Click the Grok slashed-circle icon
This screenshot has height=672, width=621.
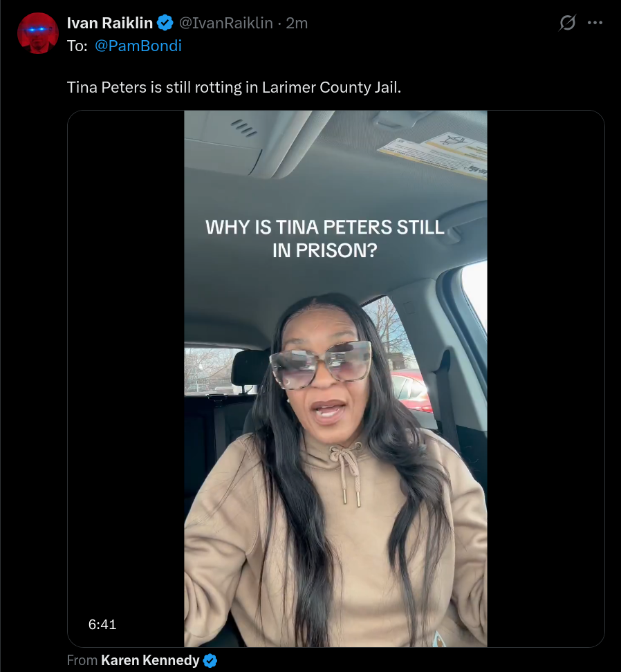coord(567,23)
